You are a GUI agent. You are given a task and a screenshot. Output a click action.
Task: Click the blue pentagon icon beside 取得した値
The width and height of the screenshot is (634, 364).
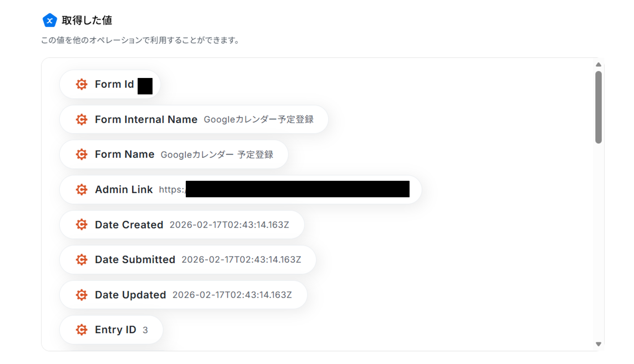(50, 20)
